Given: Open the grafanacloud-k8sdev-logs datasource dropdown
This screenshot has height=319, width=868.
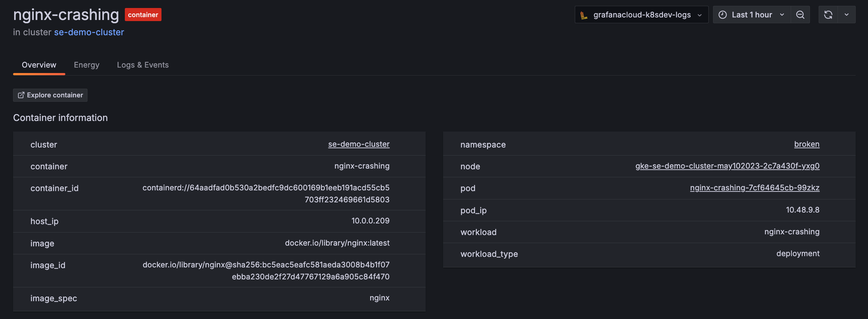Looking at the screenshot, I should click(641, 15).
